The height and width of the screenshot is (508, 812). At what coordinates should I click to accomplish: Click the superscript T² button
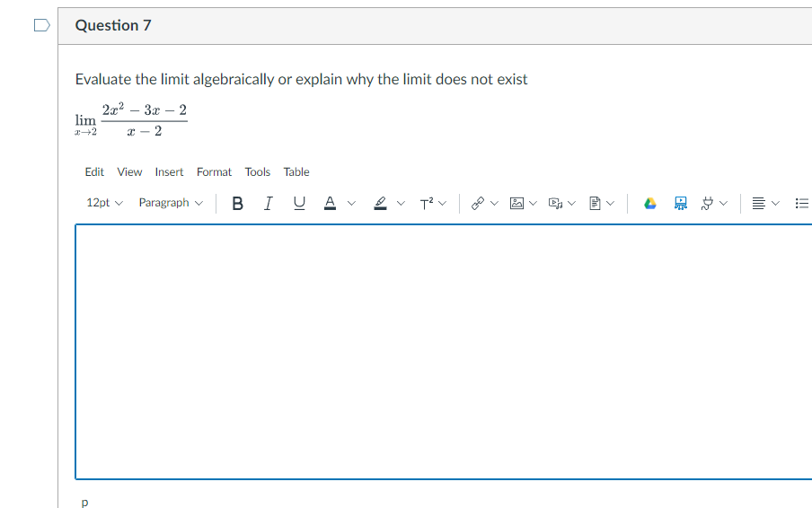(426, 204)
